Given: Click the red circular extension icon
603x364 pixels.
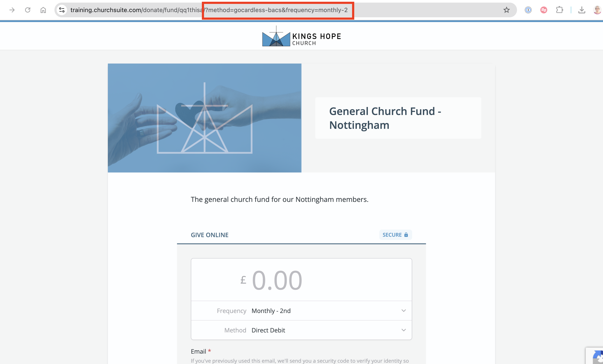Looking at the screenshot, I should 544,10.
